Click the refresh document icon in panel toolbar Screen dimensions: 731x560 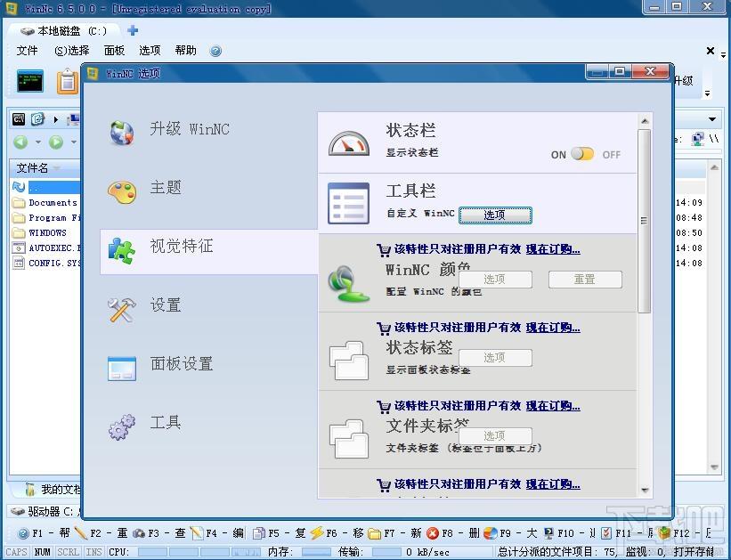(37, 119)
